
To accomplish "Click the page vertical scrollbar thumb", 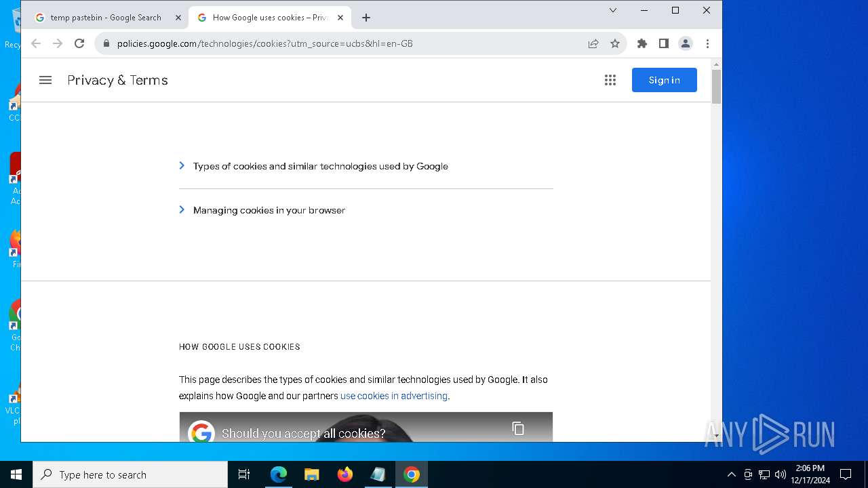I will (716, 87).
